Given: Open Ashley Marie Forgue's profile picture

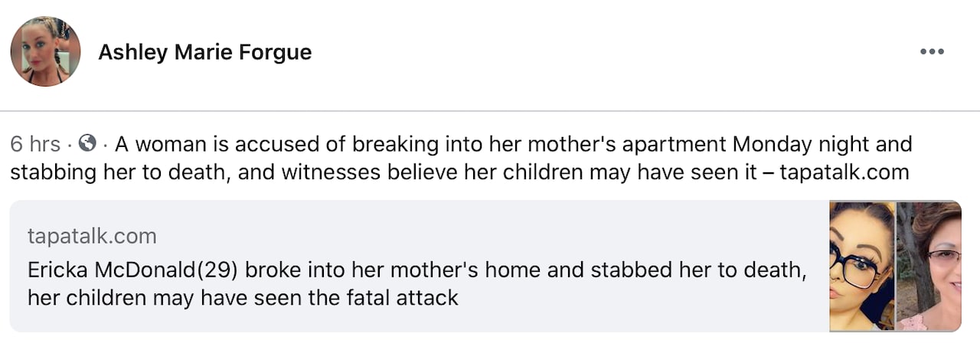Looking at the screenshot, I should [45, 51].
